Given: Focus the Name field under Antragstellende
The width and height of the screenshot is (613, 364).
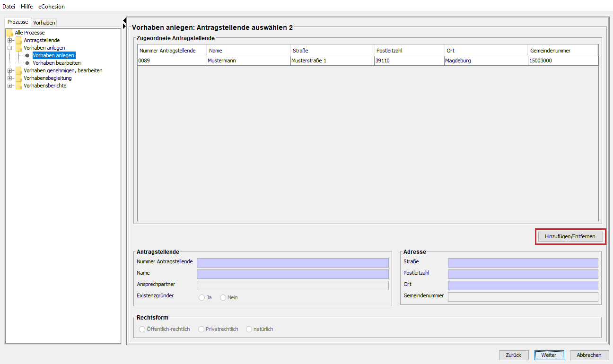Looking at the screenshot, I should 293,274.
